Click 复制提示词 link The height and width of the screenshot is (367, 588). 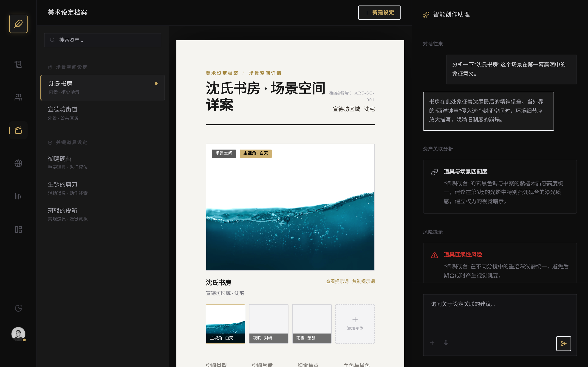363,281
